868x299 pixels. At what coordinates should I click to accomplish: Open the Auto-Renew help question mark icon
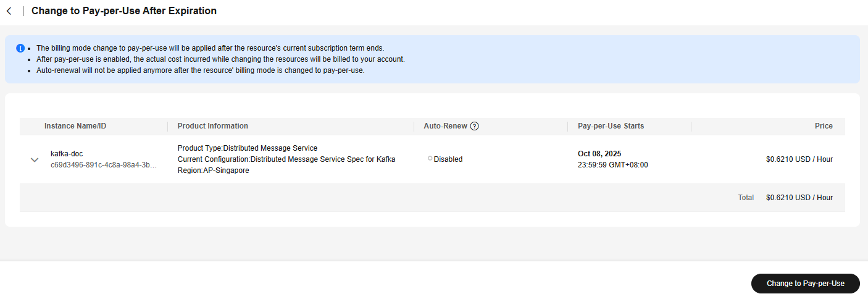click(474, 126)
